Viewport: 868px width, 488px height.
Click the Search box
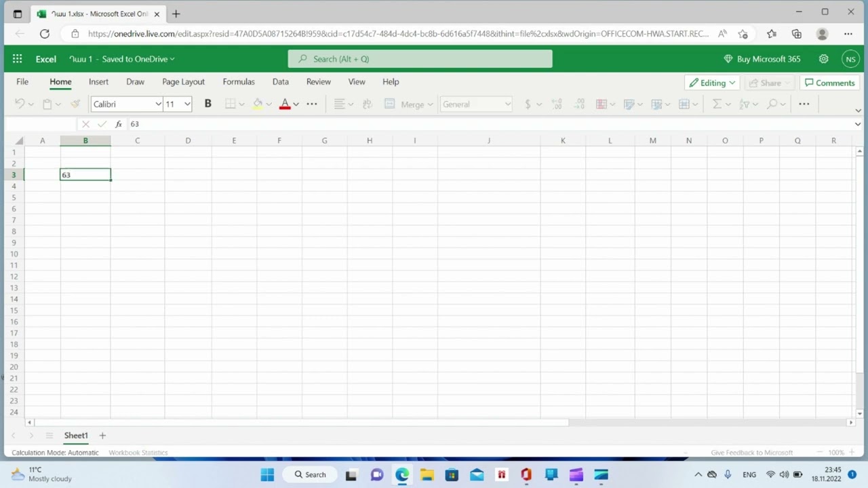[x=420, y=59]
